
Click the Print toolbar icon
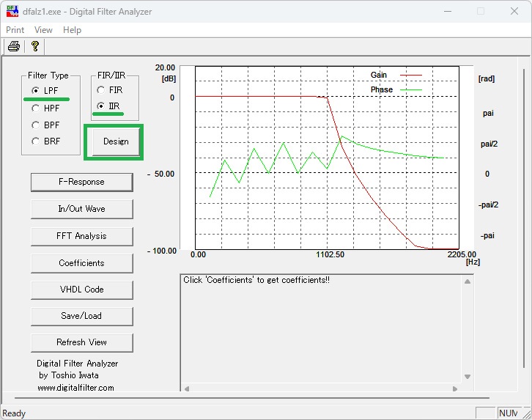coord(13,47)
